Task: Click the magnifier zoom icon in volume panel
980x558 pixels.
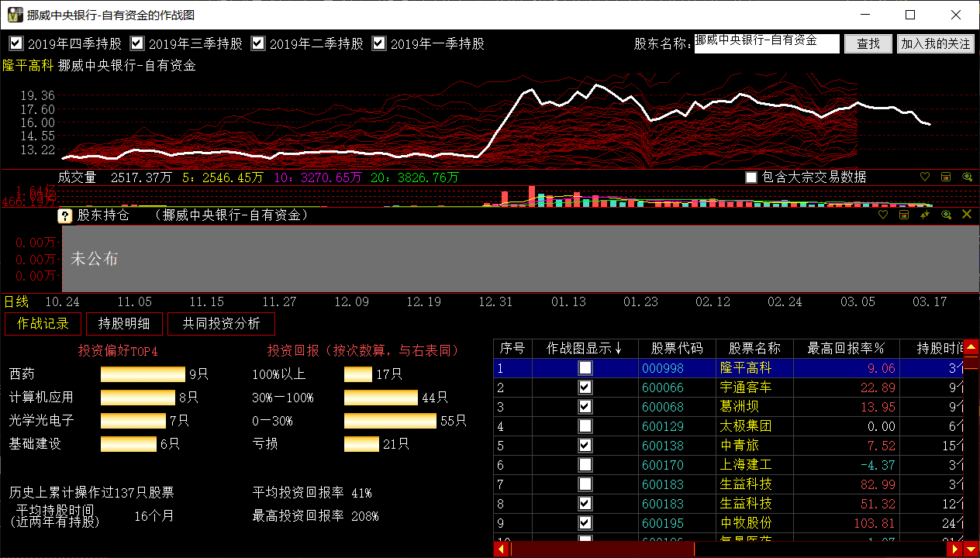Action: (967, 177)
